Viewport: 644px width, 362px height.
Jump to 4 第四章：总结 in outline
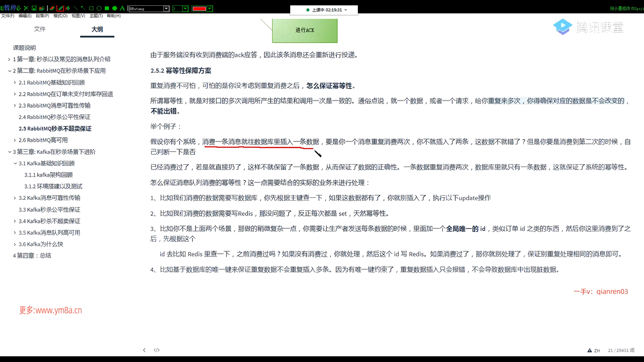click(32, 255)
